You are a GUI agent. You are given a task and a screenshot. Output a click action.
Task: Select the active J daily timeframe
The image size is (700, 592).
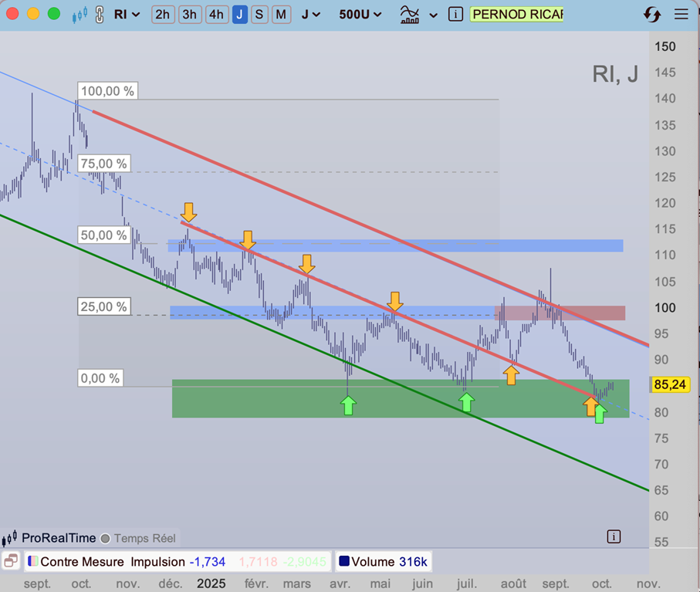pyautogui.click(x=240, y=14)
